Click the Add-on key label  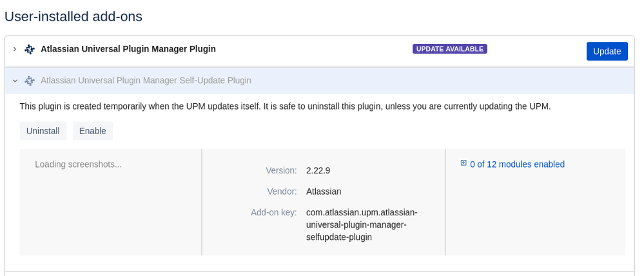[274, 213]
